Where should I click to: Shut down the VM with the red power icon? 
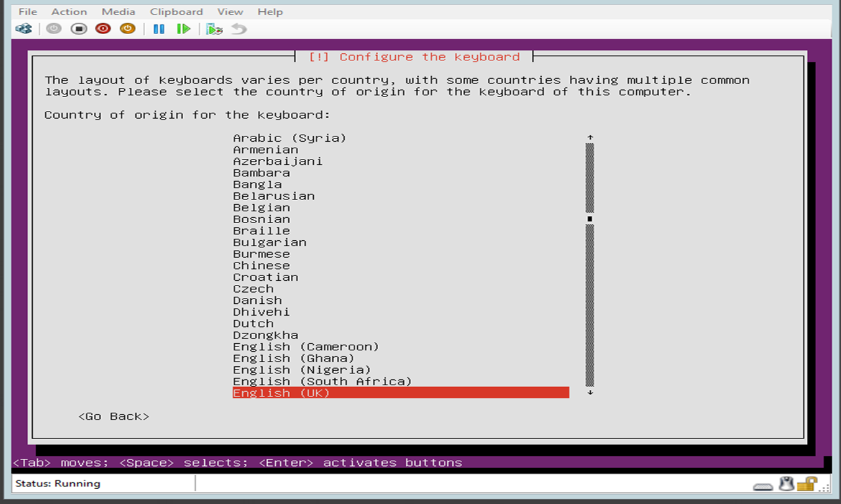pos(103,29)
